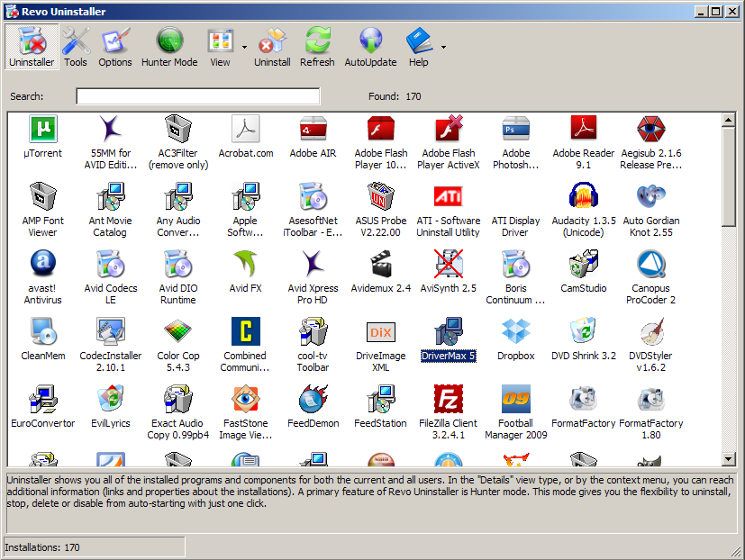Refresh the installed programs list
The image size is (745, 560).
click(x=317, y=47)
